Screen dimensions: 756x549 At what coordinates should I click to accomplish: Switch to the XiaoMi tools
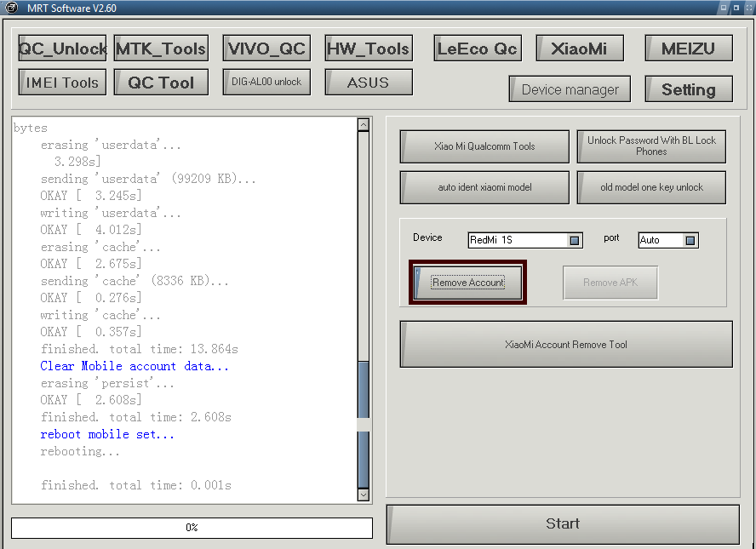coord(580,49)
